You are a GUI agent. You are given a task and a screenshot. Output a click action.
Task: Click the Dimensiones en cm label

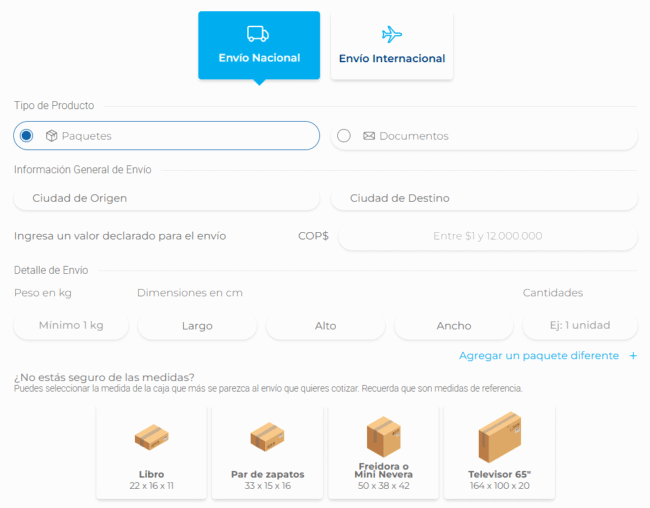tap(190, 293)
